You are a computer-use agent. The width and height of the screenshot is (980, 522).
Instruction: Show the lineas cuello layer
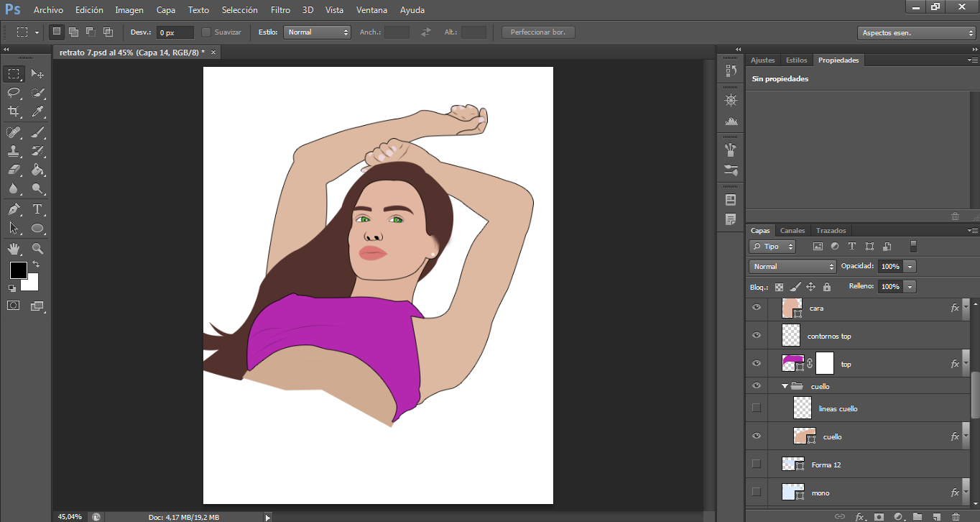(756, 408)
